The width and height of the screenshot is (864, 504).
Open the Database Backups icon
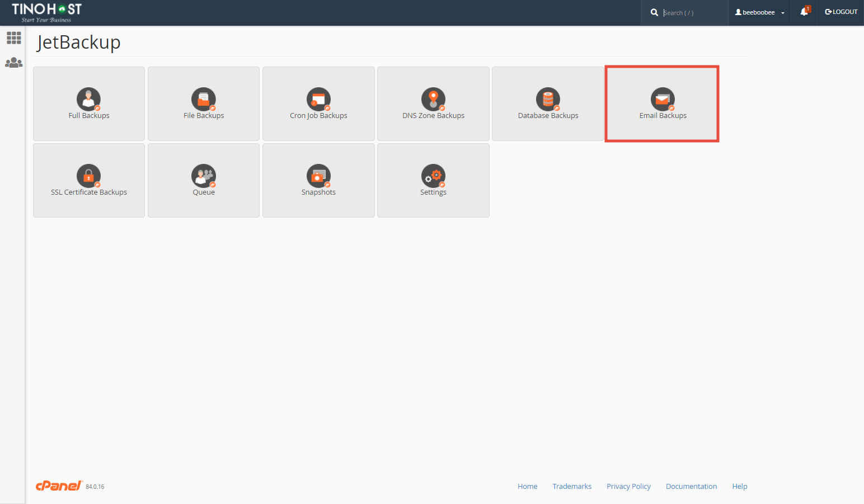click(548, 100)
